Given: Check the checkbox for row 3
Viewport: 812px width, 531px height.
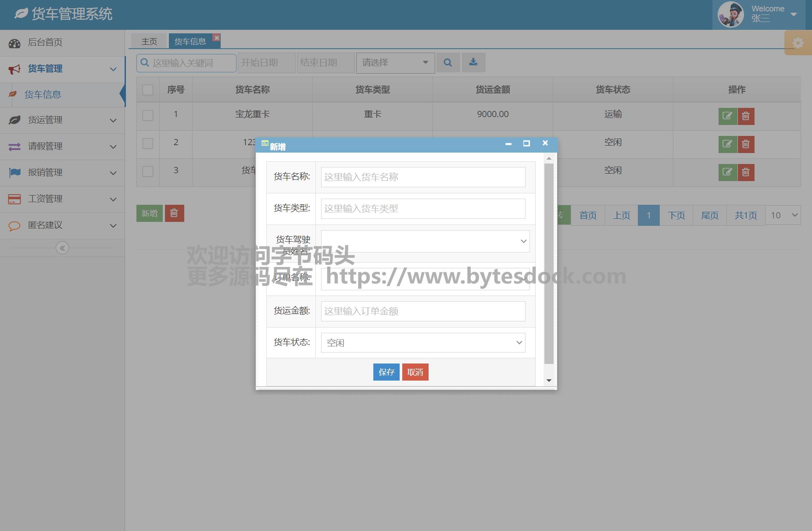Looking at the screenshot, I should [148, 171].
